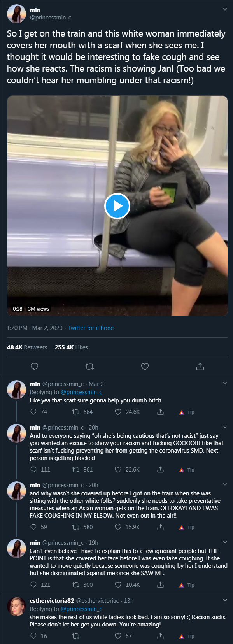This screenshot has width=233, height=644.
Task: Share the reply with 15.9K likes
Action: (160, 527)
